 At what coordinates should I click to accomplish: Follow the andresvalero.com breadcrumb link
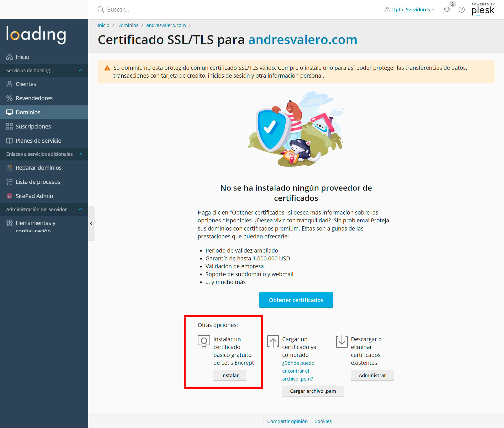click(x=166, y=25)
